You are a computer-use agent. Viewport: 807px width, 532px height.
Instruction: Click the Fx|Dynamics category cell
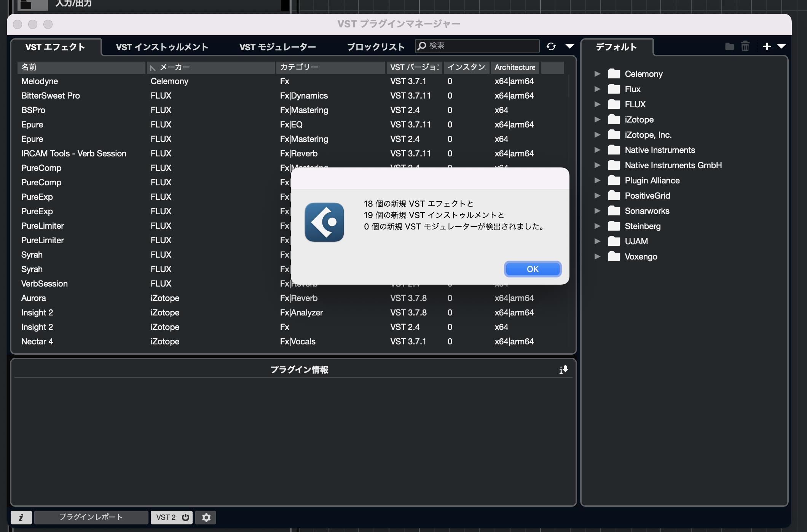point(304,96)
